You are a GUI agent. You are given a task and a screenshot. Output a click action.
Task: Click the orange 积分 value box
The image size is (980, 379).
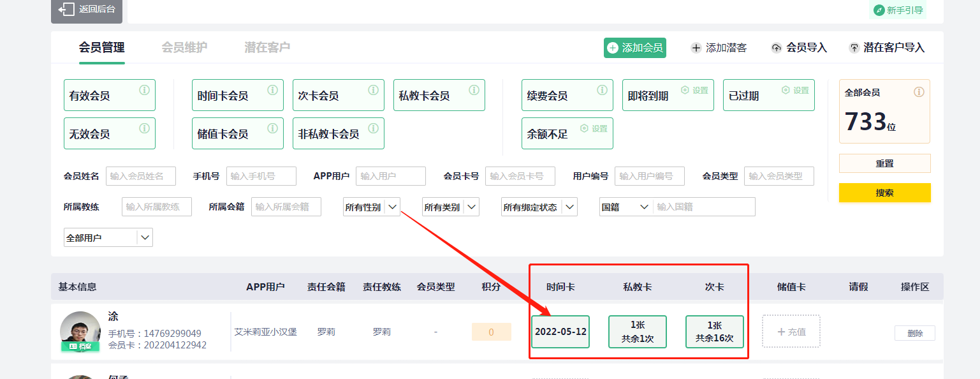[491, 332]
